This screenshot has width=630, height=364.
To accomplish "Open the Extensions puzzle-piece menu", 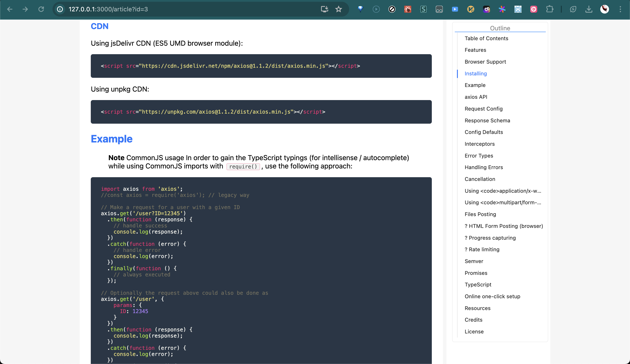I will 549,9.
